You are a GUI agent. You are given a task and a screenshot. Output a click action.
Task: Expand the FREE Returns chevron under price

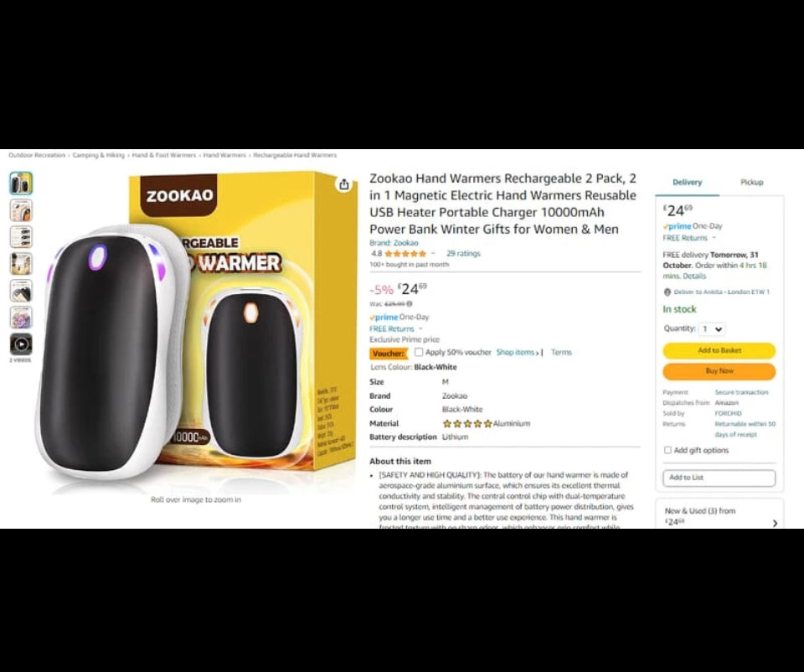[x=421, y=328]
